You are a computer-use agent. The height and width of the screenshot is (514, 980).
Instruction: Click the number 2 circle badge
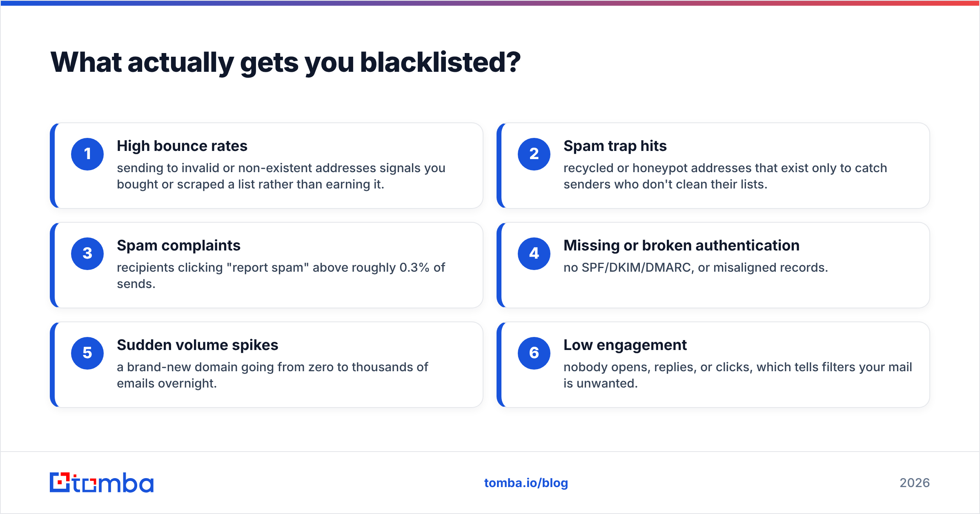534,154
